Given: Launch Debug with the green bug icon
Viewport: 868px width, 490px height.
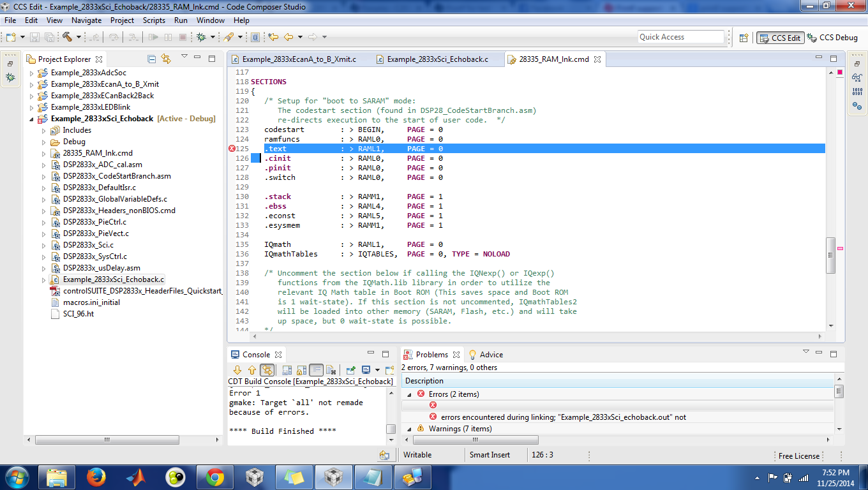Looking at the screenshot, I should (201, 37).
